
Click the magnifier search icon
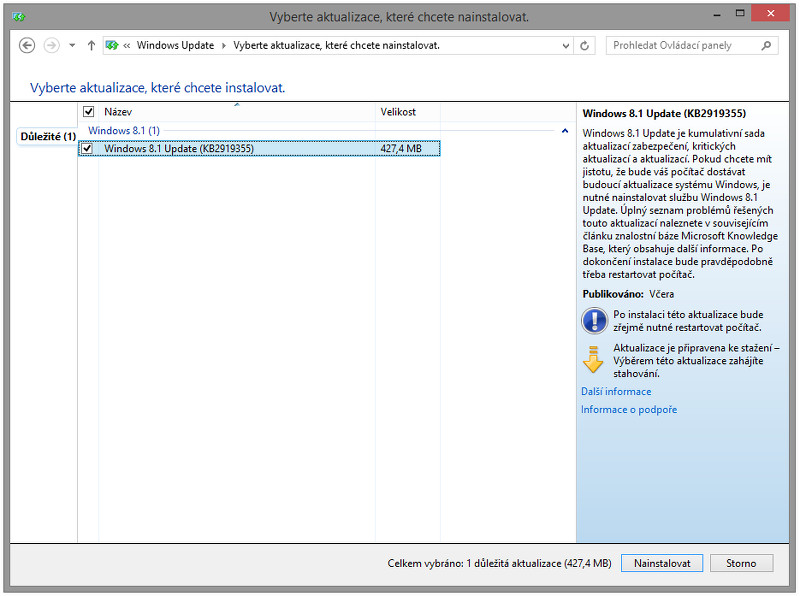(766, 45)
